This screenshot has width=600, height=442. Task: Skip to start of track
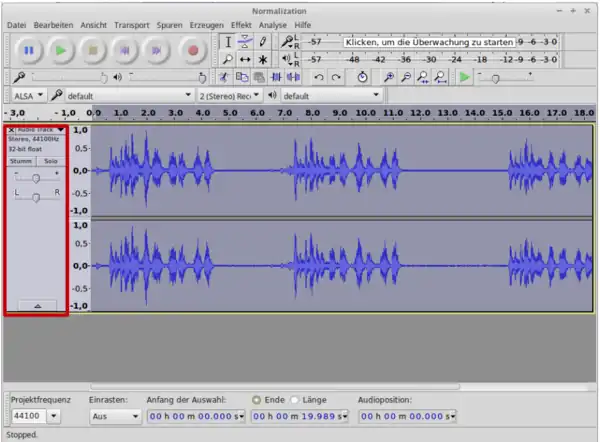click(x=125, y=49)
